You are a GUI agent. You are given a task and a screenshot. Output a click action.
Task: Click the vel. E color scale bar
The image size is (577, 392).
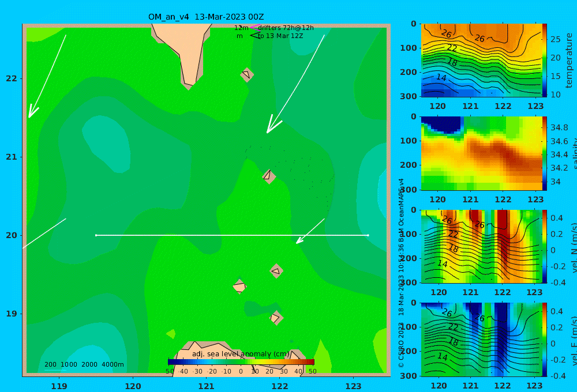(545, 340)
